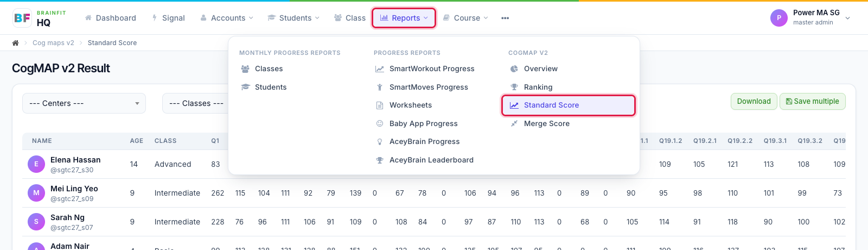Click the SmartMoves figure icon
The image size is (868, 250).
(380, 87)
